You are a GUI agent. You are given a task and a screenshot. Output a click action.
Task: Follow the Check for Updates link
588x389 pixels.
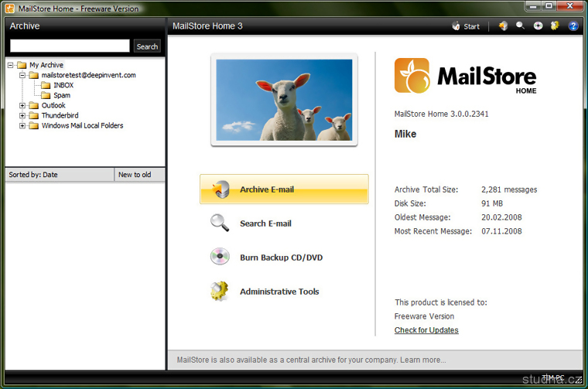[x=426, y=330]
